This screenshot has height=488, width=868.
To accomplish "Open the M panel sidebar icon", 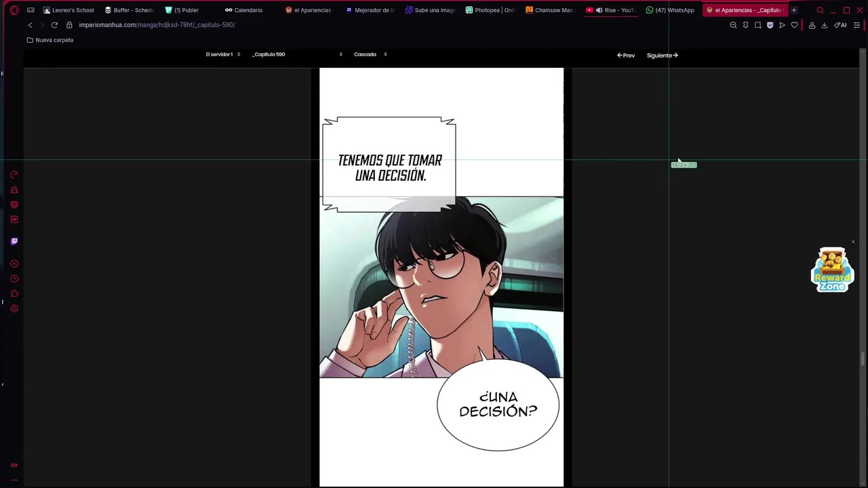I will coord(14,219).
